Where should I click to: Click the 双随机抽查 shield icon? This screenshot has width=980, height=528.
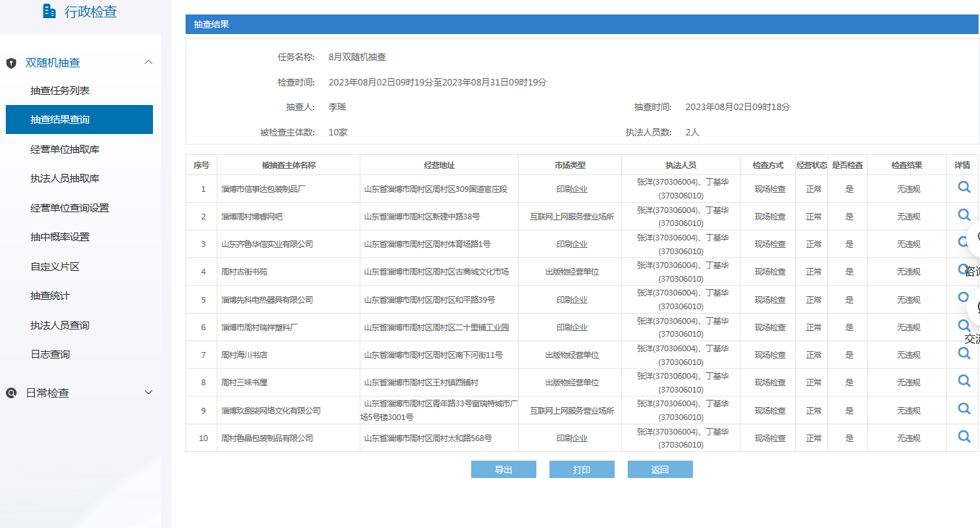[11, 63]
